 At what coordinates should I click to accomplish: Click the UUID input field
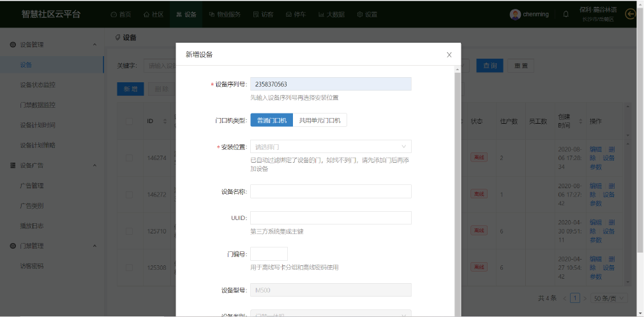tap(331, 217)
